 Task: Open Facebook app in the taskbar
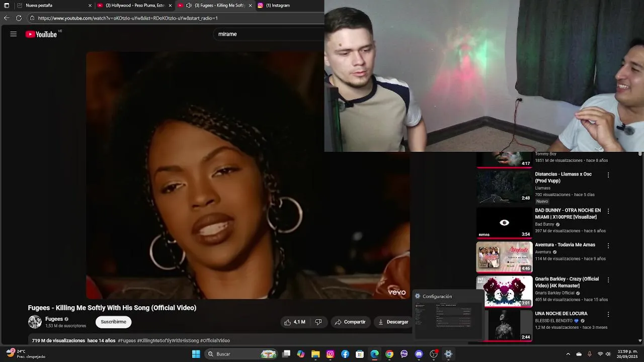coord(345,354)
